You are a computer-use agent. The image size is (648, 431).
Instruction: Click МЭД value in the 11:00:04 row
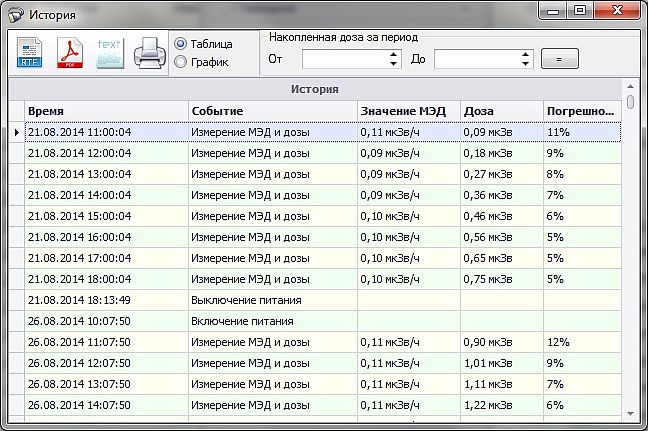409,132
